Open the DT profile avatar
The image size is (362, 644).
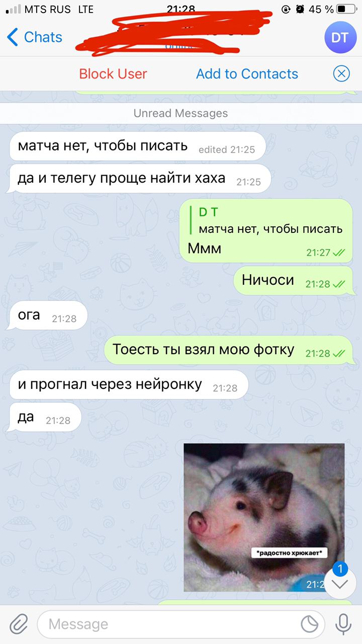(340, 37)
